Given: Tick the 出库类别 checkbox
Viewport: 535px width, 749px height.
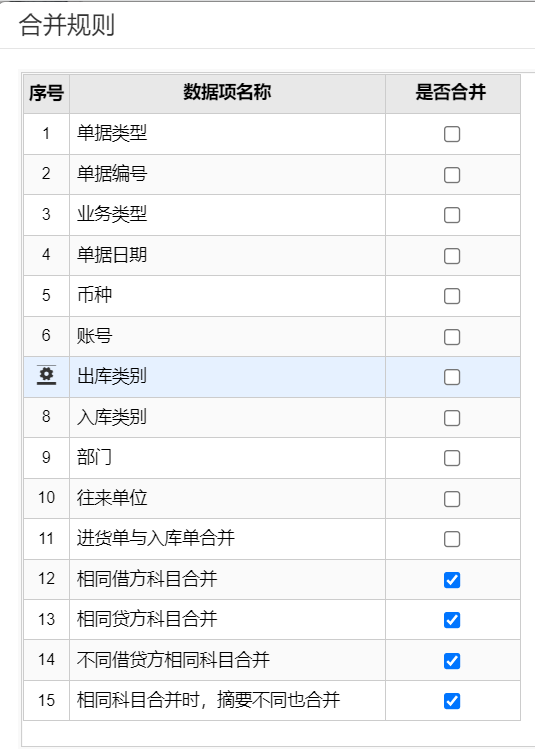Looking at the screenshot, I should 452,377.
